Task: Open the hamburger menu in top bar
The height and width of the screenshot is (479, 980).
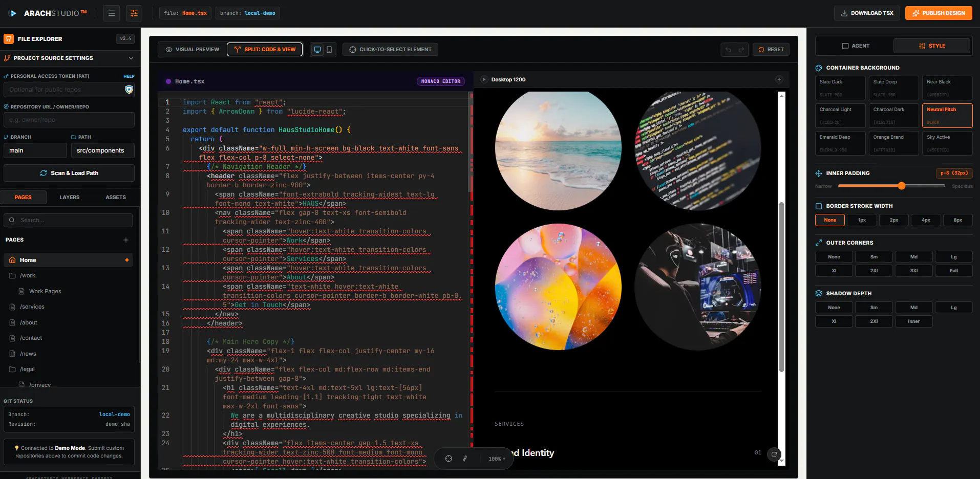Action: (x=111, y=13)
